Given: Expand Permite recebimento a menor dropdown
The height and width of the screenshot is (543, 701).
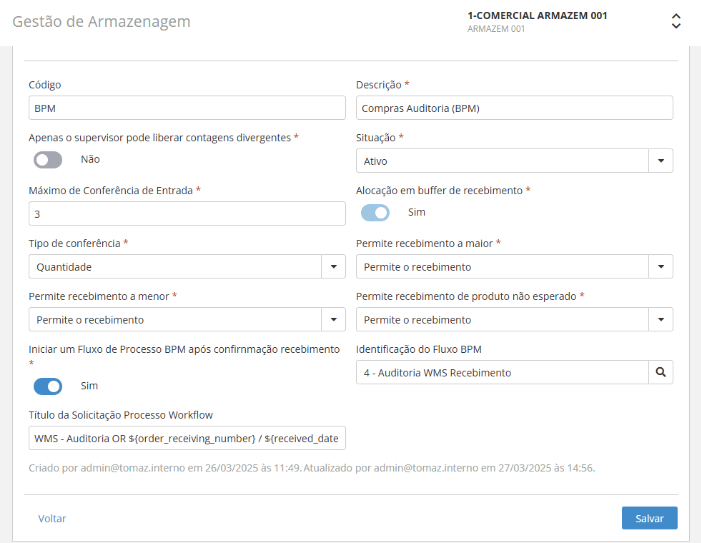Looking at the screenshot, I should coord(333,320).
